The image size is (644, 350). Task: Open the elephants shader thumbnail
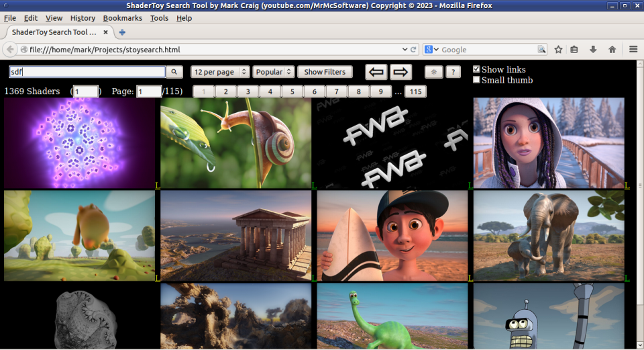549,236
